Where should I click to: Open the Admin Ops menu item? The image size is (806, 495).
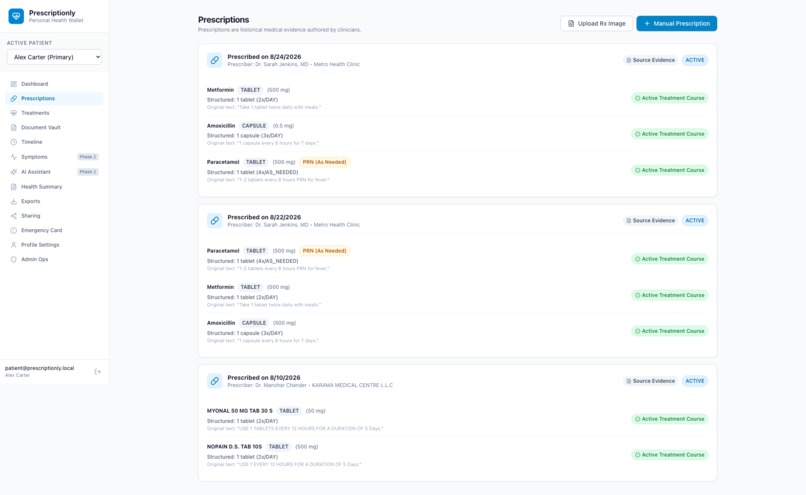click(54, 259)
